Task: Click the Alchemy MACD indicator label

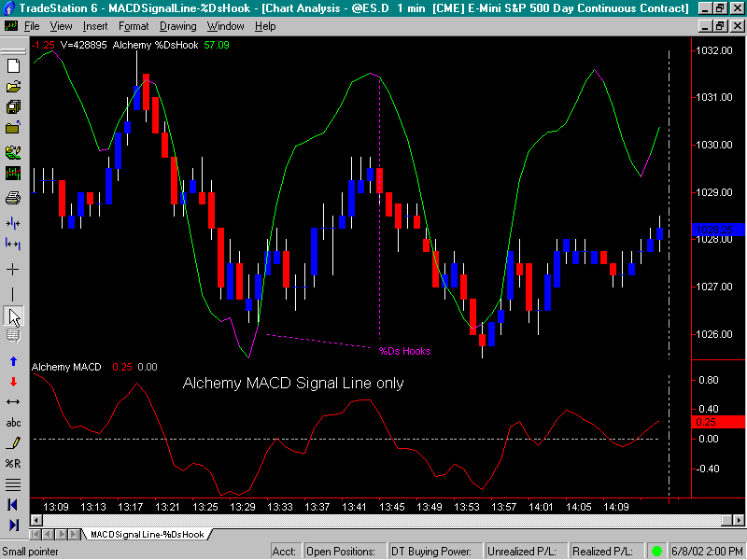Action: point(66,367)
